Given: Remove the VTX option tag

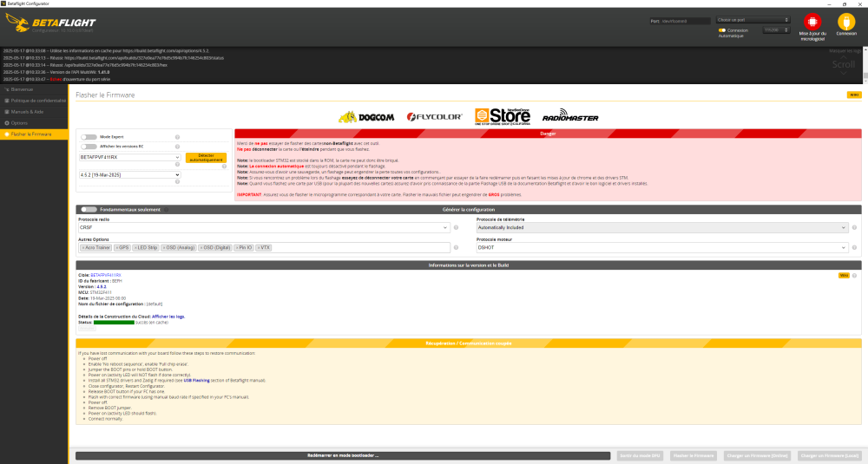Looking at the screenshot, I should coord(259,248).
